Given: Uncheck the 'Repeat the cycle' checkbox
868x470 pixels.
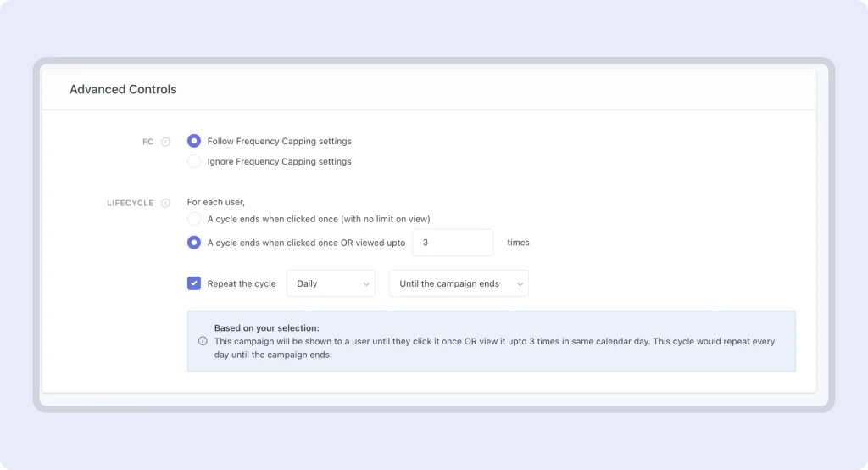Looking at the screenshot, I should pos(194,283).
